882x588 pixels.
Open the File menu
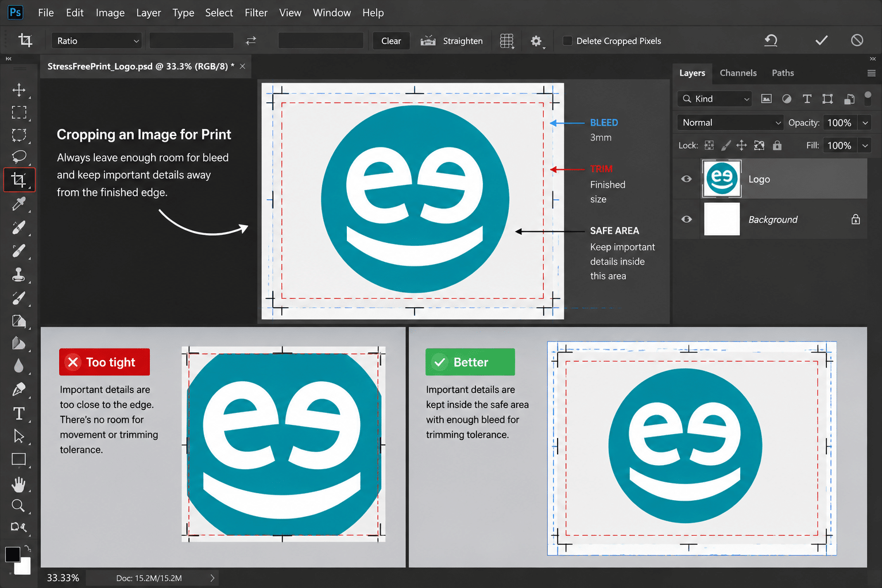tap(46, 13)
